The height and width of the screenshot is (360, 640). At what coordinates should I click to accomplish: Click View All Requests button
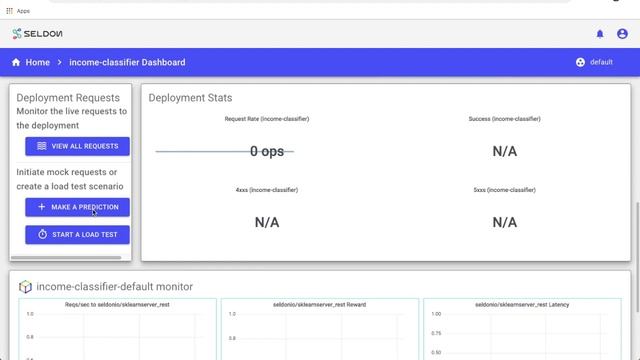[78, 146]
